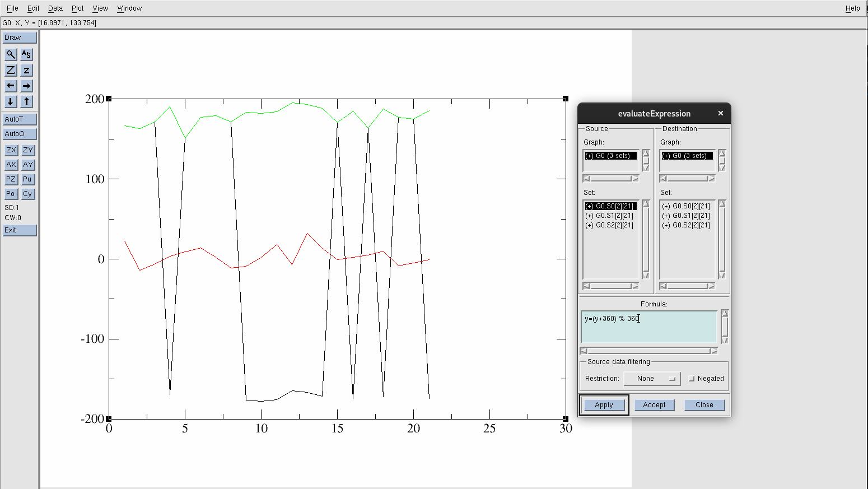Open the Plot menu
Viewport: 868px width, 489px height.
click(77, 8)
